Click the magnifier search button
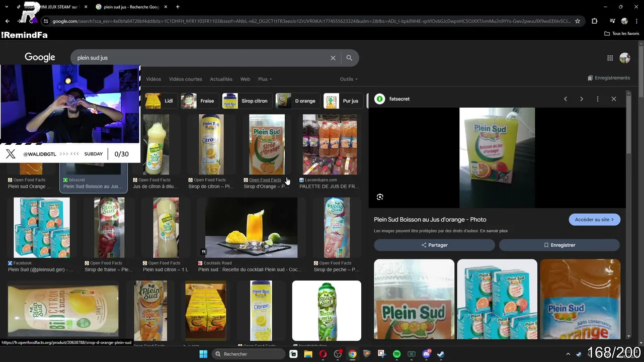 coord(349,58)
